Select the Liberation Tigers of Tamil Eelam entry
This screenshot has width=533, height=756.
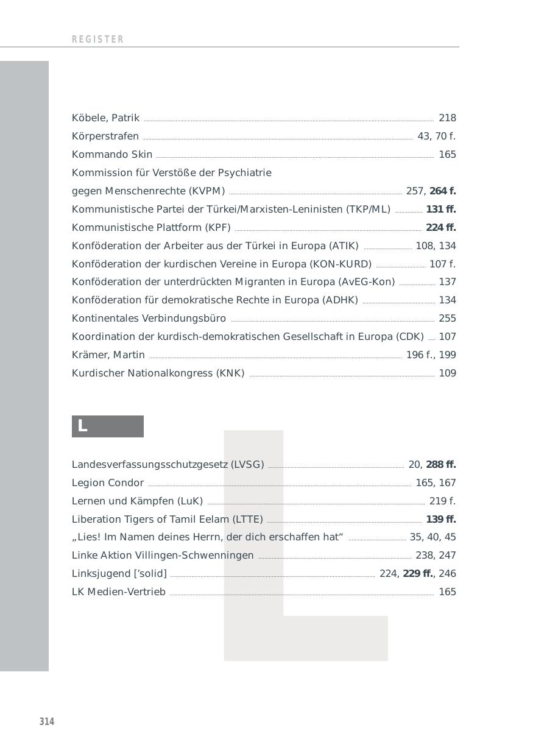[x=168, y=520]
